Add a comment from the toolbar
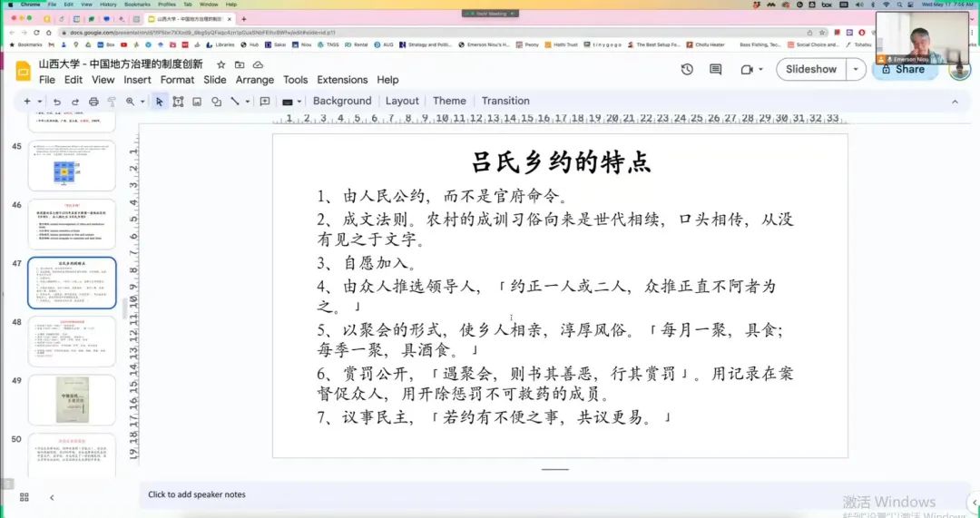Viewport: 980px width, 518px height. tap(265, 102)
